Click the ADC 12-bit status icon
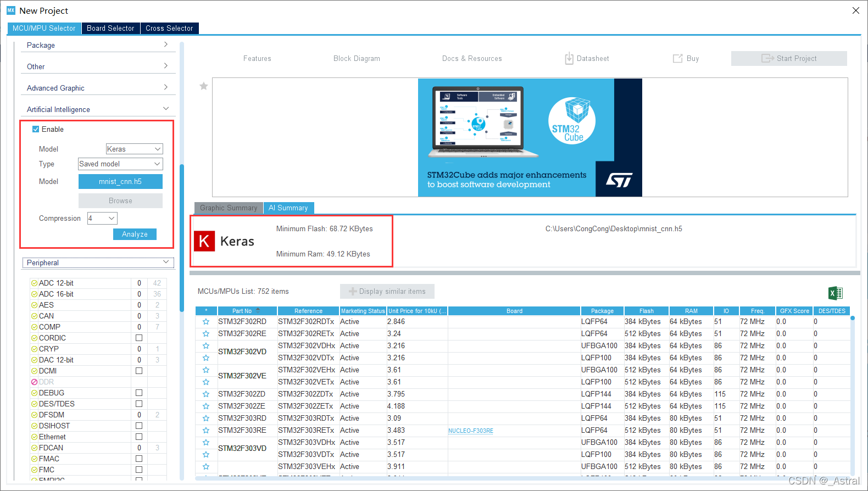This screenshot has width=868, height=491. click(x=34, y=283)
